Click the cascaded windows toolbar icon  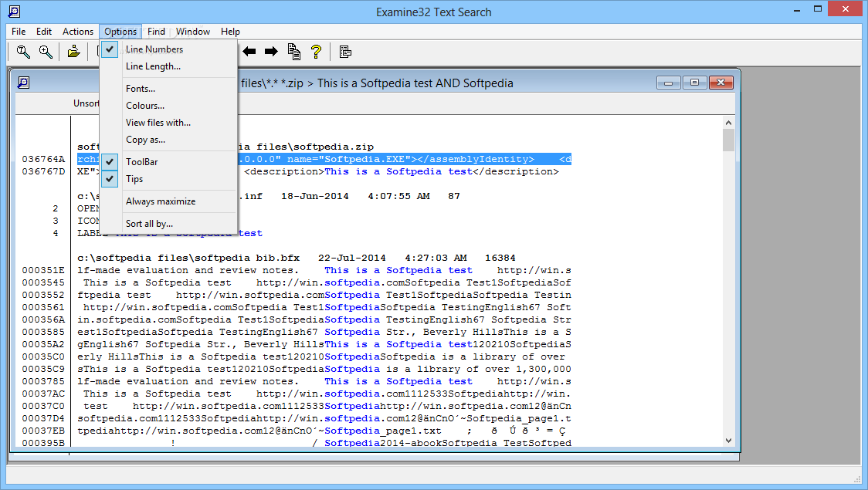click(x=345, y=52)
